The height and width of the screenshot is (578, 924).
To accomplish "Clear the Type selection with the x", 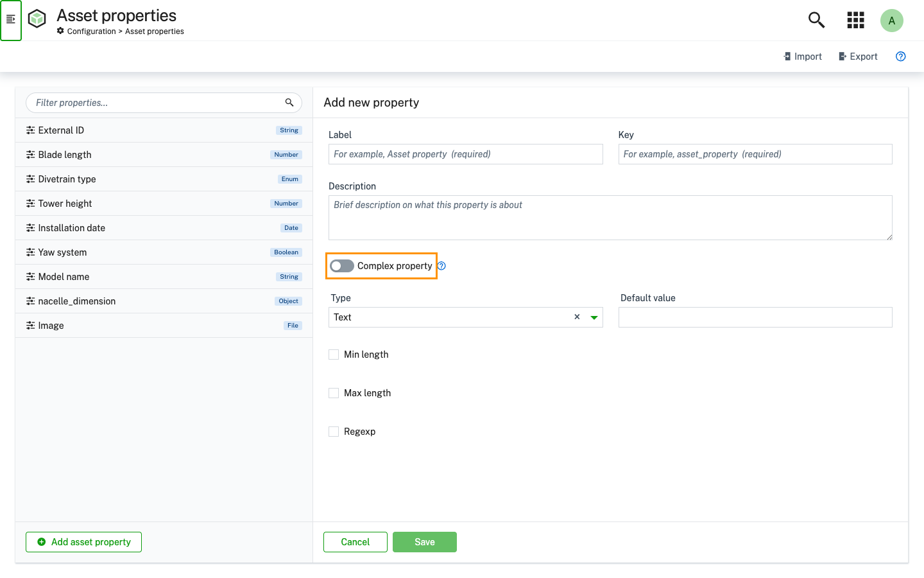I will pos(576,317).
